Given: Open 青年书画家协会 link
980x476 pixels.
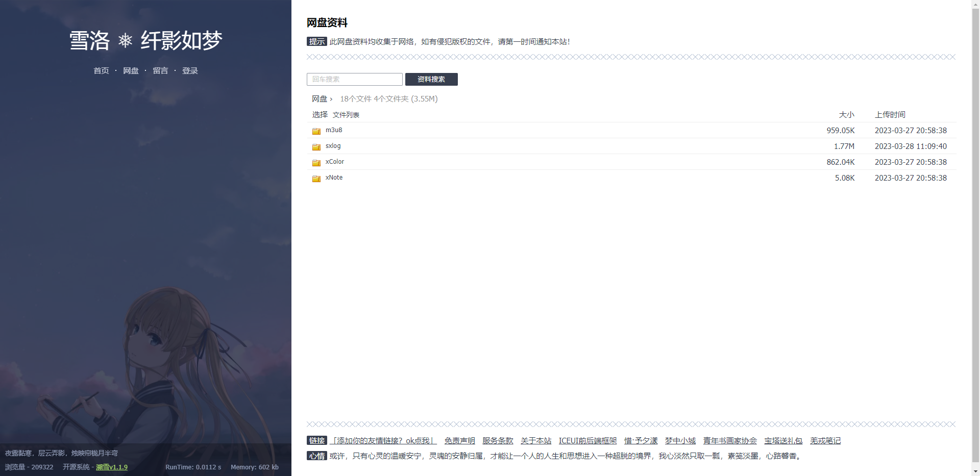Looking at the screenshot, I should (x=730, y=441).
